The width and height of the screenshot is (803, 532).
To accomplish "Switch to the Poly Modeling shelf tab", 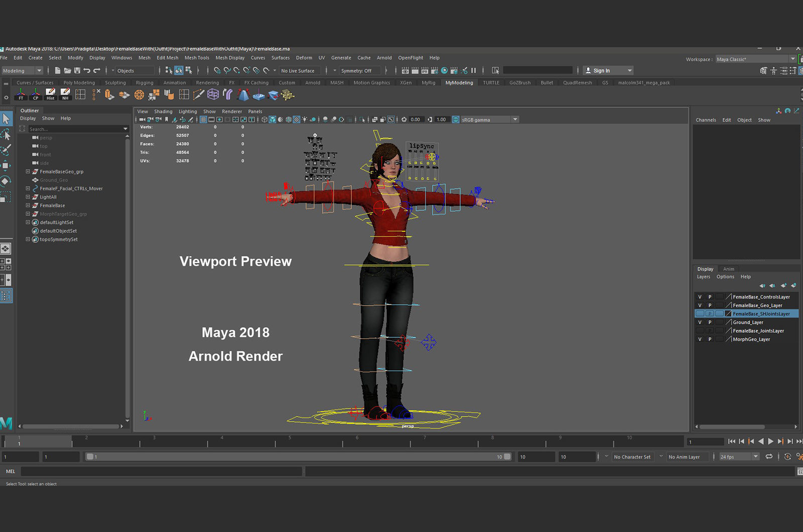I will pos(79,83).
